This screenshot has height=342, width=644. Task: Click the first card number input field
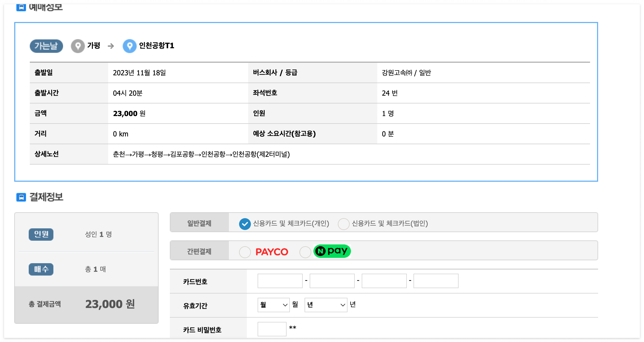click(x=280, y=281)
